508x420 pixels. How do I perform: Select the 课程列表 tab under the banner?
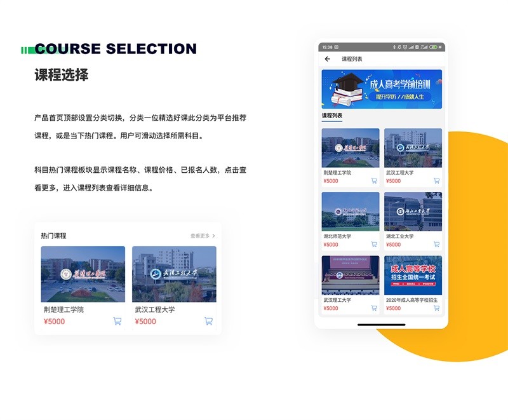pos(332,116)
